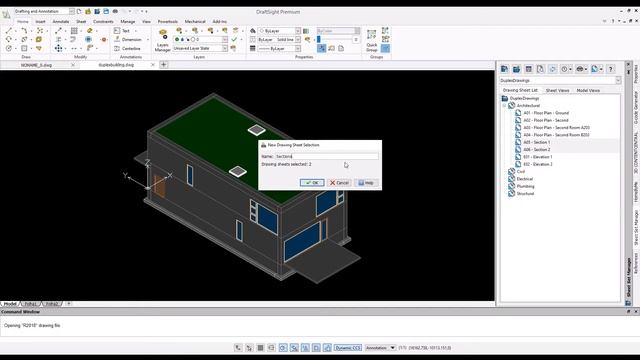Viewport: 640px width, 360px height.
Task: Select the Plumbing subset in sheet tree
Action: [x=525, y=187]
